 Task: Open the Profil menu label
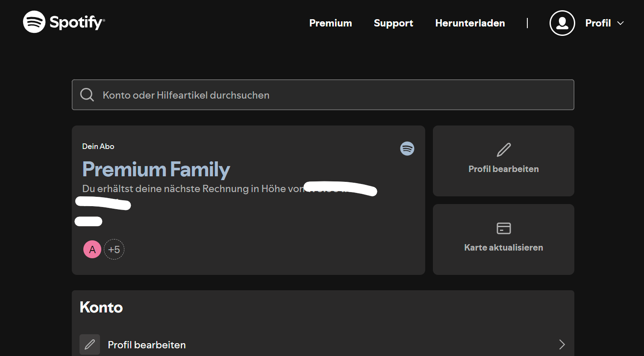click(x=598, y=23)
